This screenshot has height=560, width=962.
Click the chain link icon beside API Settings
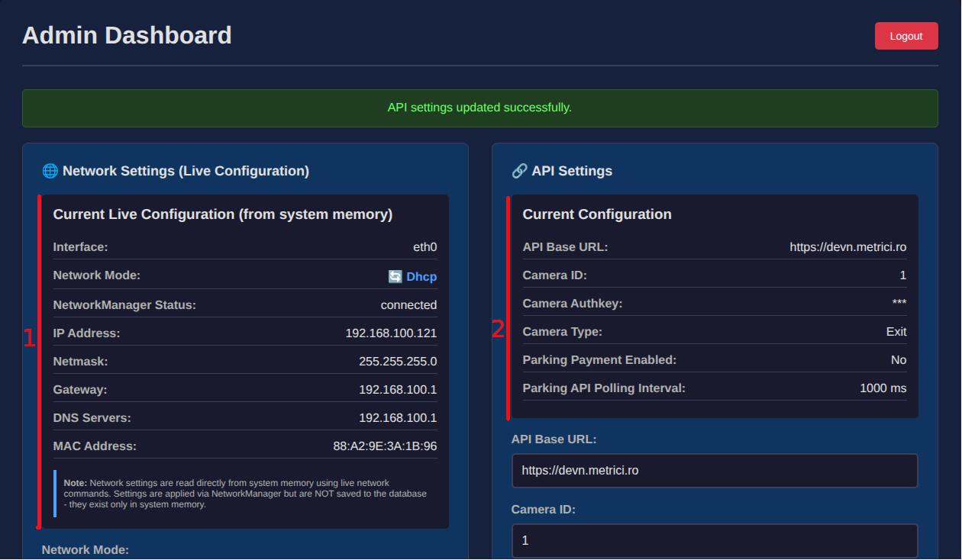tap(519, 171)
